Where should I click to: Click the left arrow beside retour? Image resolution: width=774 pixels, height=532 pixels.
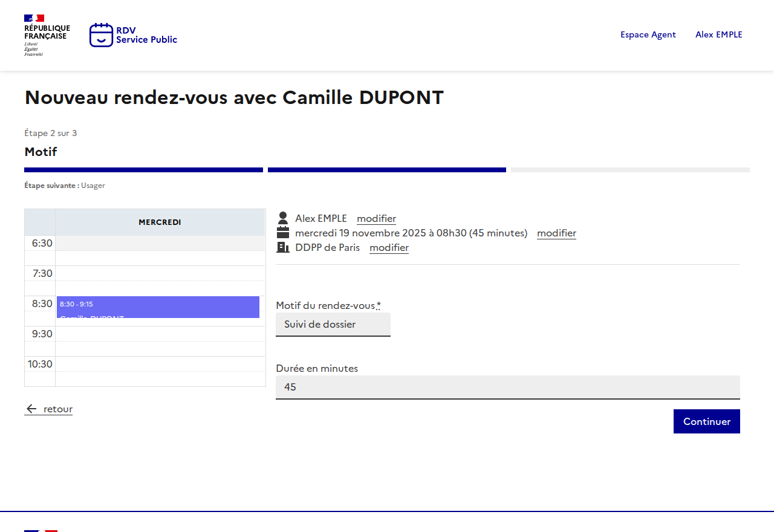coord(31,409)
